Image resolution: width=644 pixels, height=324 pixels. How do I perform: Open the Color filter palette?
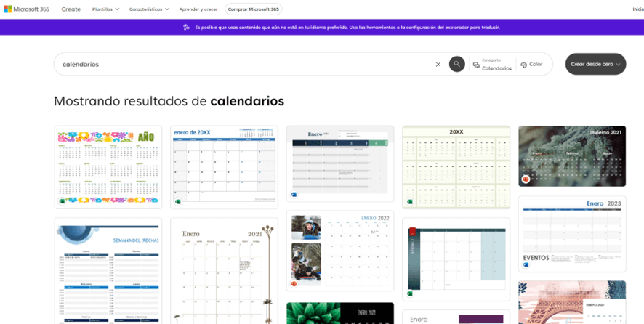[x=531, y=65]
